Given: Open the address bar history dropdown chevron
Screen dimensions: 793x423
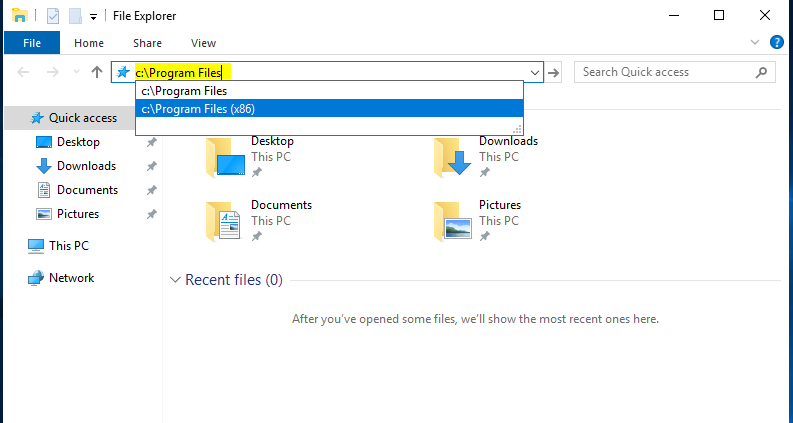Looking at the screenshot, I should point(535,73).
